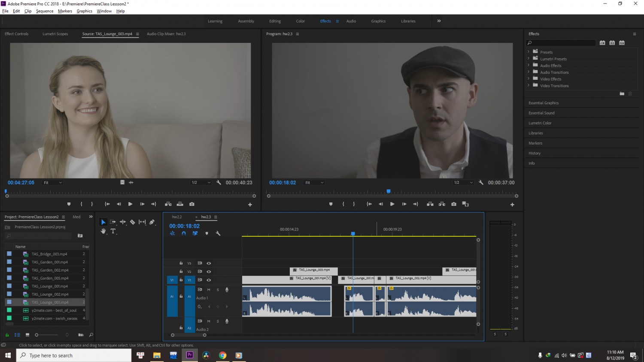This screenshot has width=644, height=362.
Task: Solo the Audio 2 track
Action: (218, 321)
